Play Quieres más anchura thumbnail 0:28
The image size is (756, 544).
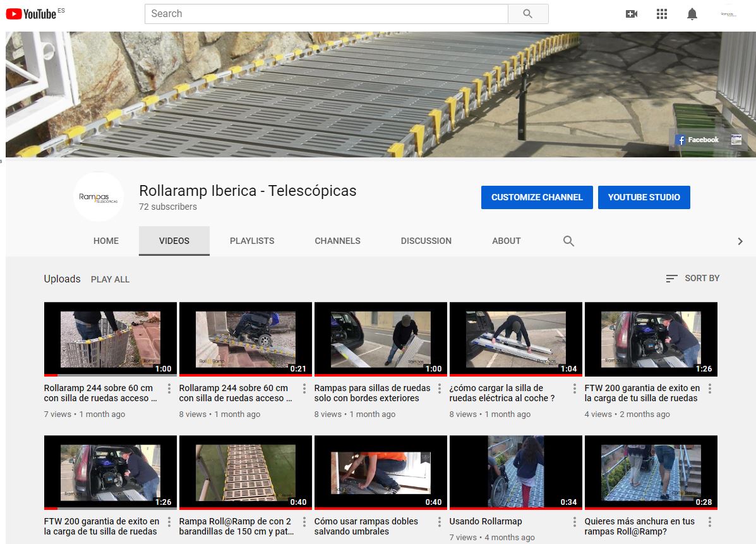coord(651,473)
